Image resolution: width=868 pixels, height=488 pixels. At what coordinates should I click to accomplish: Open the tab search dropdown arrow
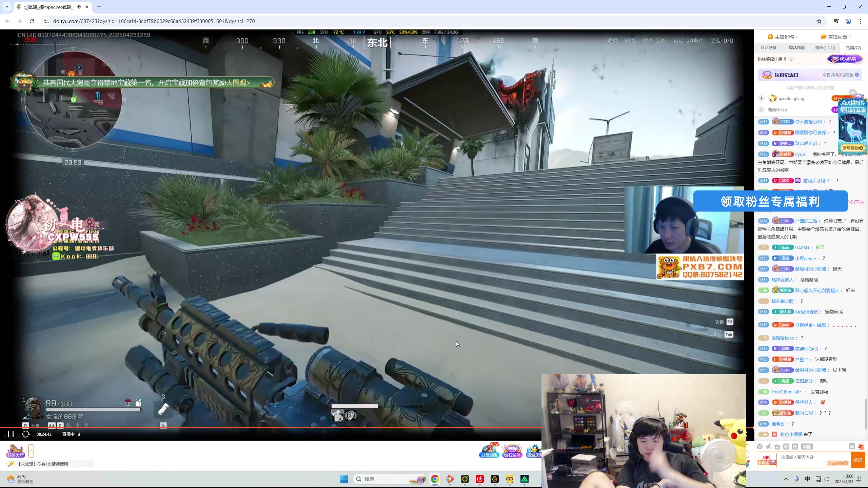7,7
